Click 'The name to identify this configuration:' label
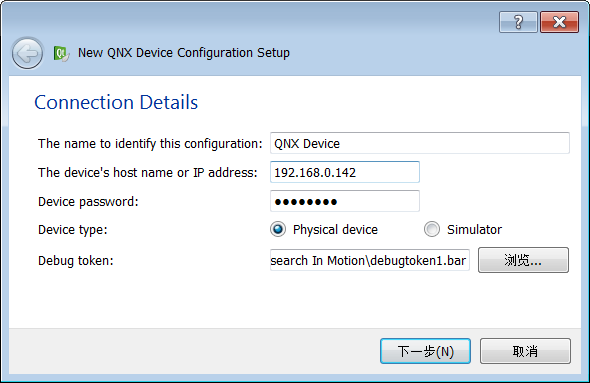 tap(150, 144)
